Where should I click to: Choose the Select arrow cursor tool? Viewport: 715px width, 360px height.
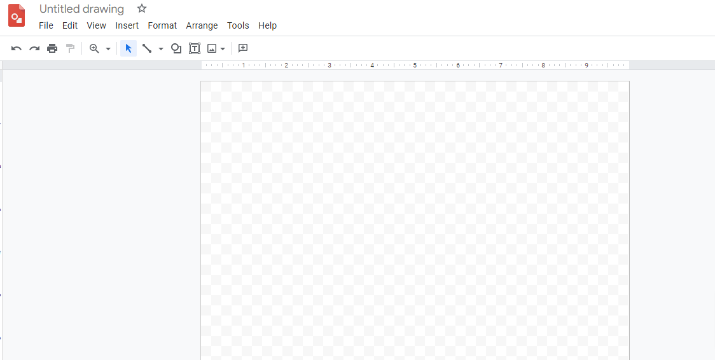[x=129, y=48]
